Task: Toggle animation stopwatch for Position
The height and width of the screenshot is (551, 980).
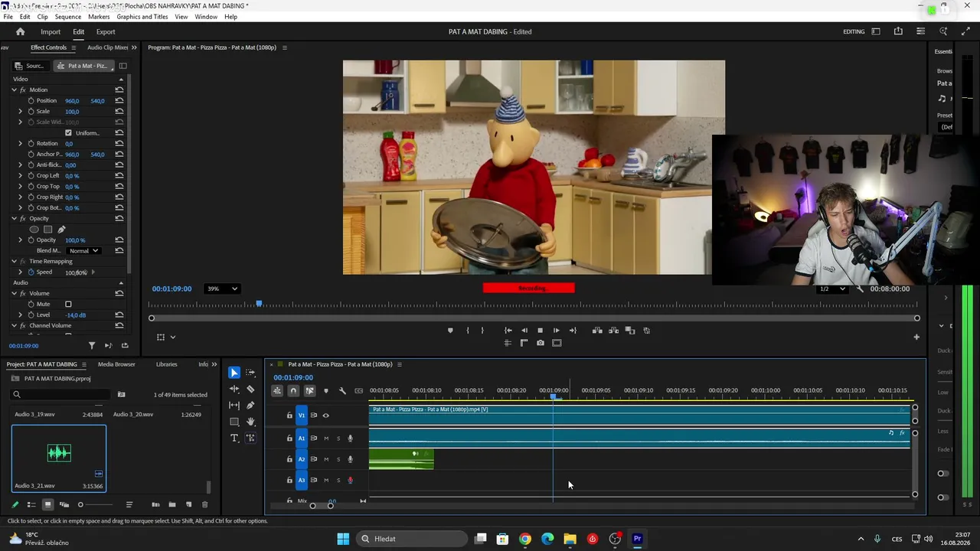Action: (x=31, y=101)
